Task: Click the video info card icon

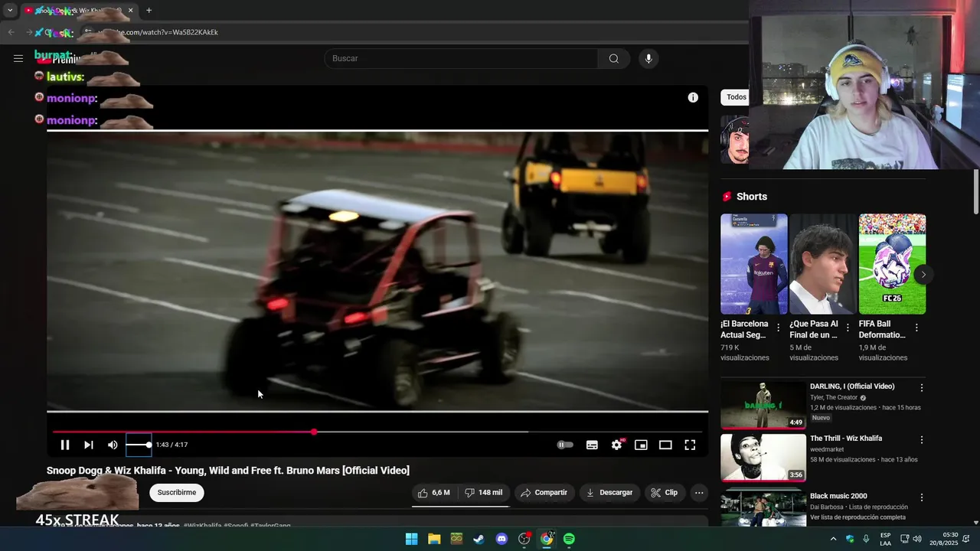Action: 693,97
